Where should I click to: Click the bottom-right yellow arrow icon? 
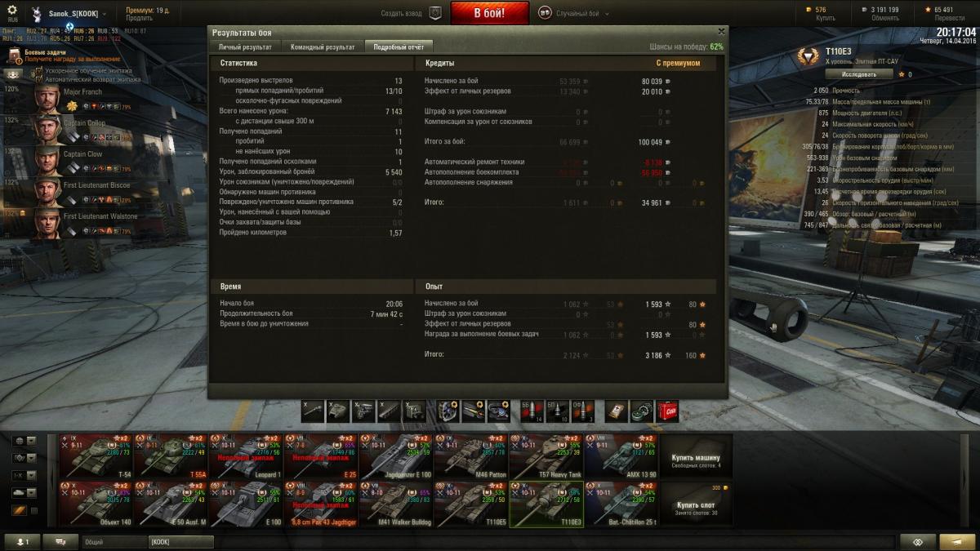(x=957, y=541)
